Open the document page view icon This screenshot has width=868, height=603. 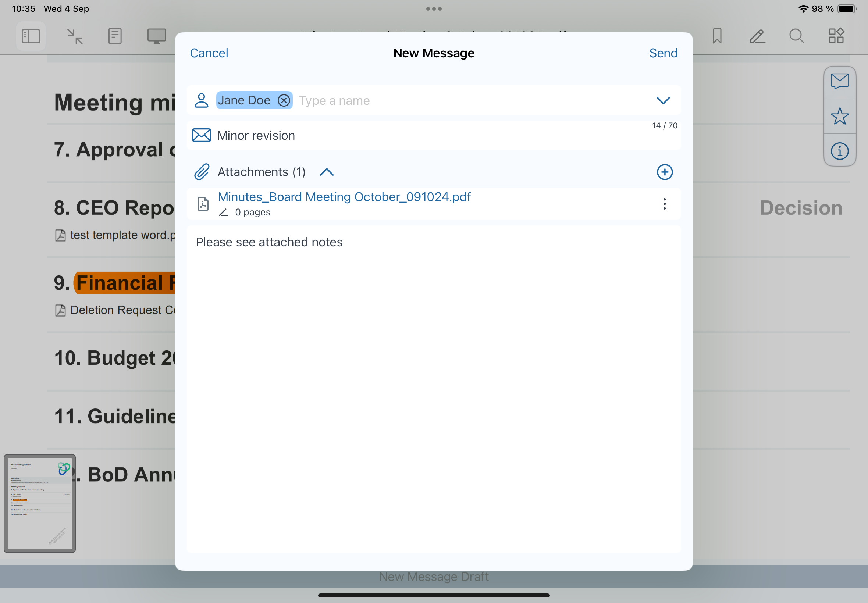click(115, 36)
